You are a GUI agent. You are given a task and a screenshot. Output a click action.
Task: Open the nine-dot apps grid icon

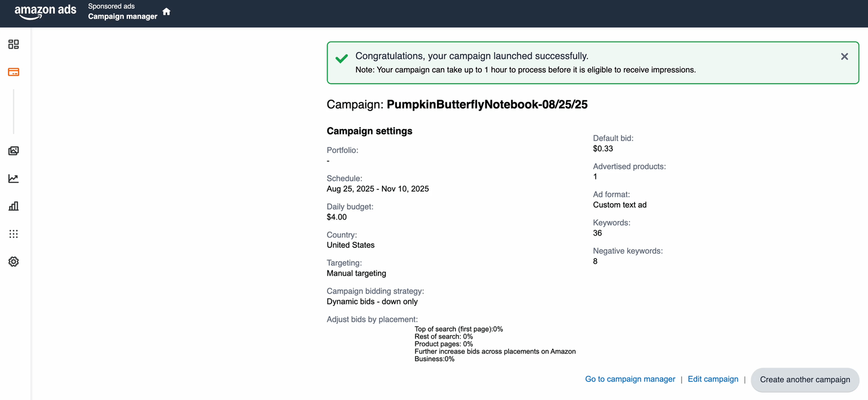click(x=13, y=234)
